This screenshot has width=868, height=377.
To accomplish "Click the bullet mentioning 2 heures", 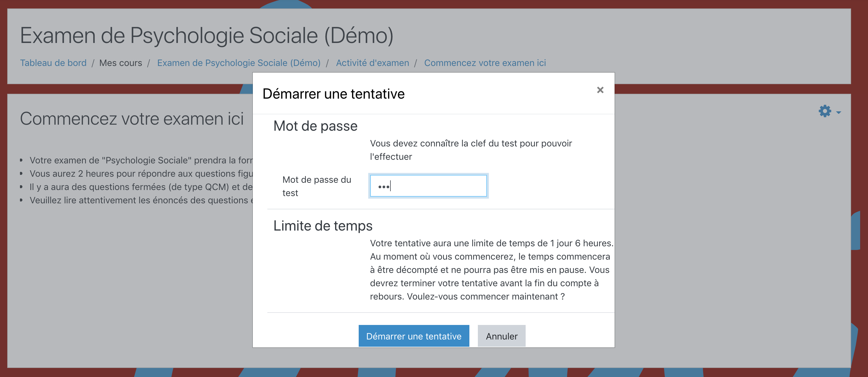I will pyautogui.click(x=141, y=174).
